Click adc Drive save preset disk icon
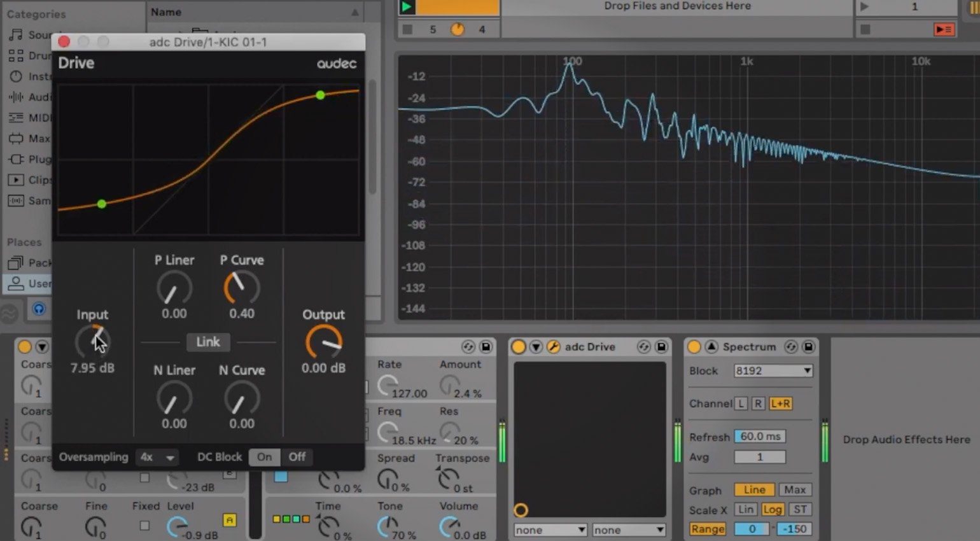 tap(661, 347)
